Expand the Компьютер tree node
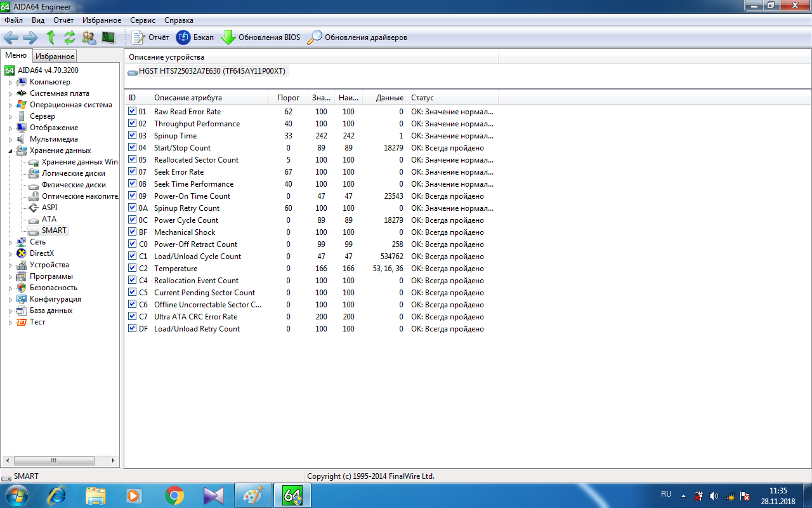Screen dimensions: 812x508 pos(10,82)
